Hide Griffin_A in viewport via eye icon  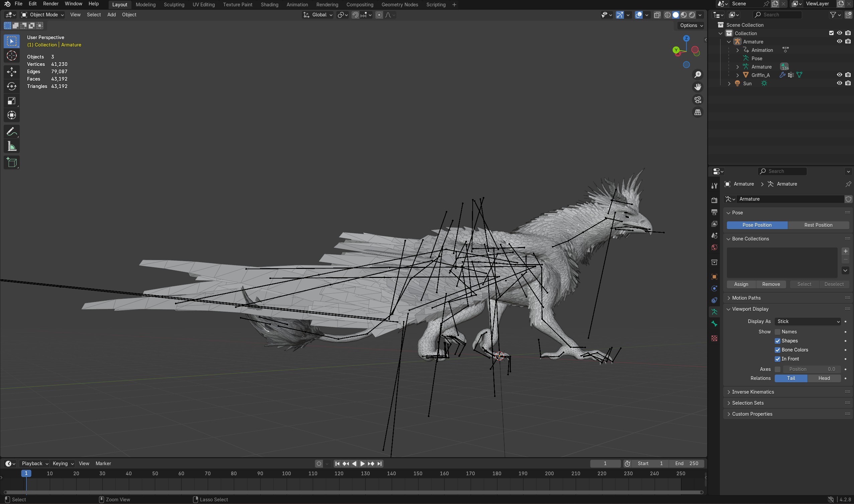pos(839,75)
